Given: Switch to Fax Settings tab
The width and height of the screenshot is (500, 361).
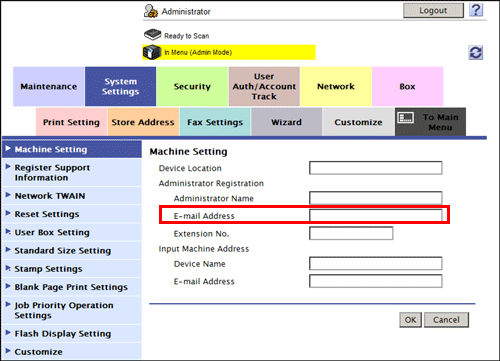Looking at the screenshot, I should [215, 122].
